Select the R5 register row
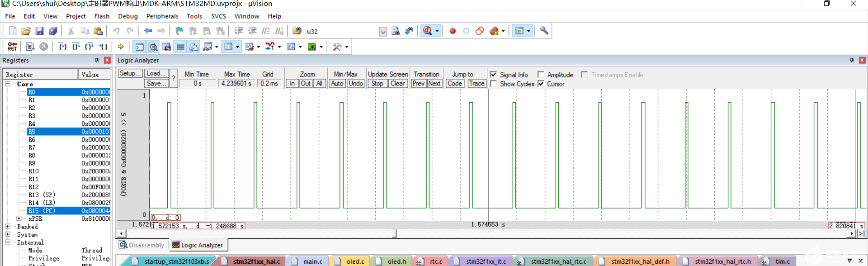868x266 pixels. (68, 132)
